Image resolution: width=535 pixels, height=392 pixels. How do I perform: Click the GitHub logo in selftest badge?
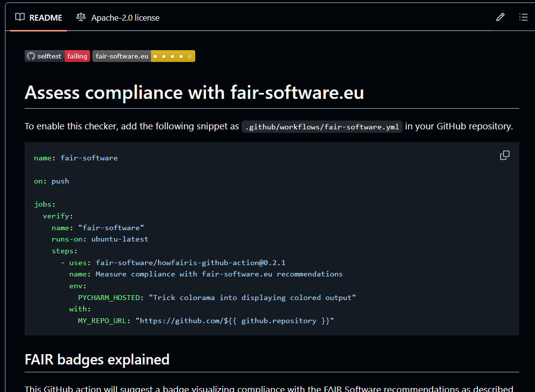[x=31, y=56]
